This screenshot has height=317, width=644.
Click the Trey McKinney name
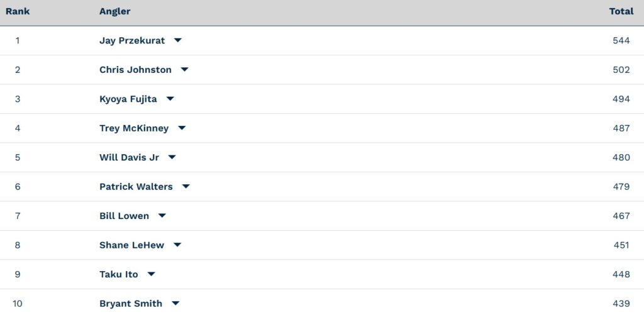(x=134, y=128)
